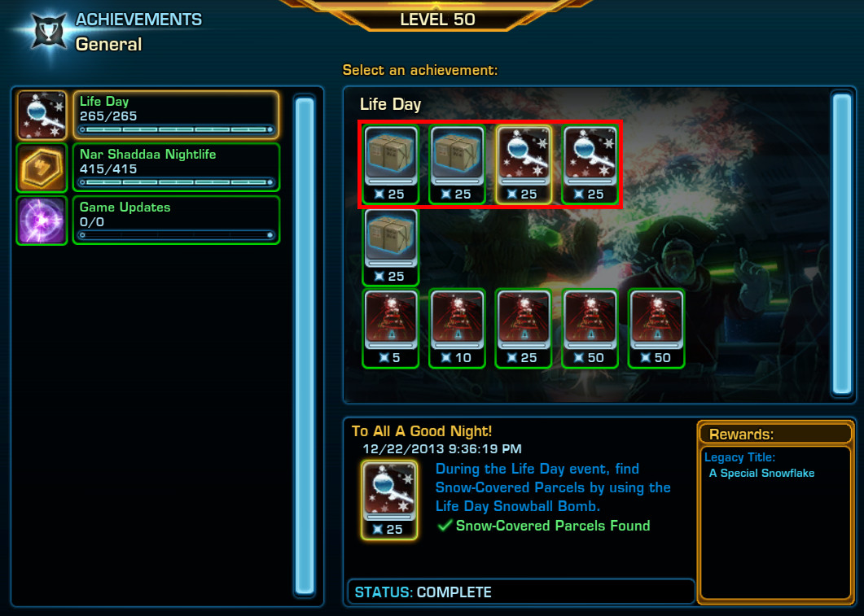Select the tree achievement worth 25 points

pyautogui.click(x=524, y=329)
